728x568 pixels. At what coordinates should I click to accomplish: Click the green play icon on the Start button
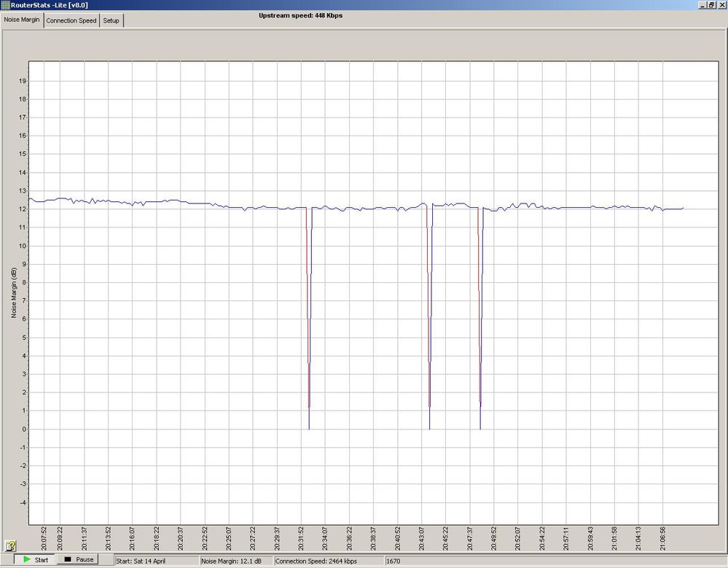click(x=26, y=559)
